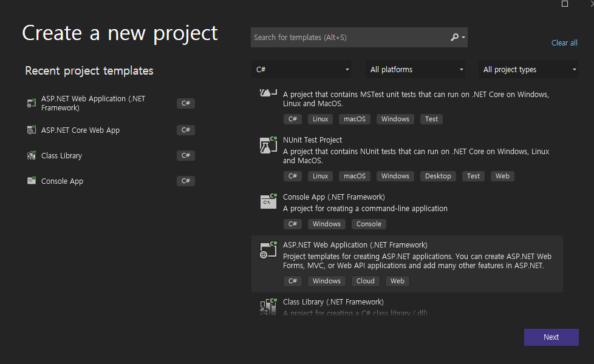Click C# badge beside recent Console App

[186, 181]
